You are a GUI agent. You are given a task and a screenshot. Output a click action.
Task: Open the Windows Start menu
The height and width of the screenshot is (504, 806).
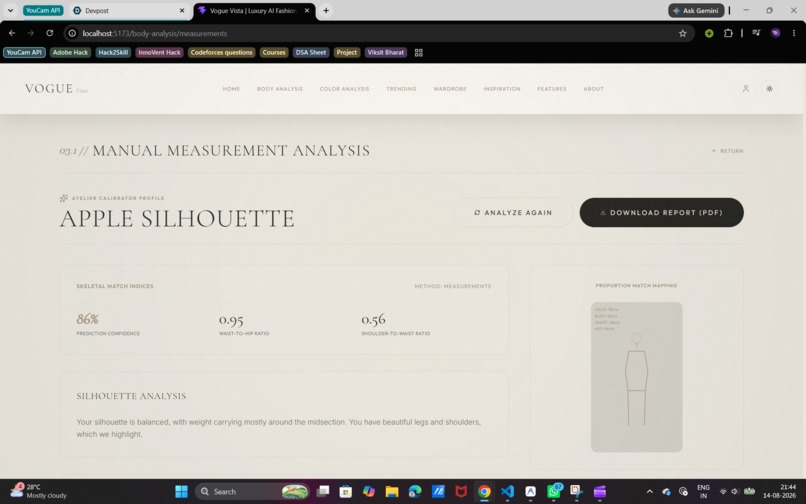pos(181,491)
